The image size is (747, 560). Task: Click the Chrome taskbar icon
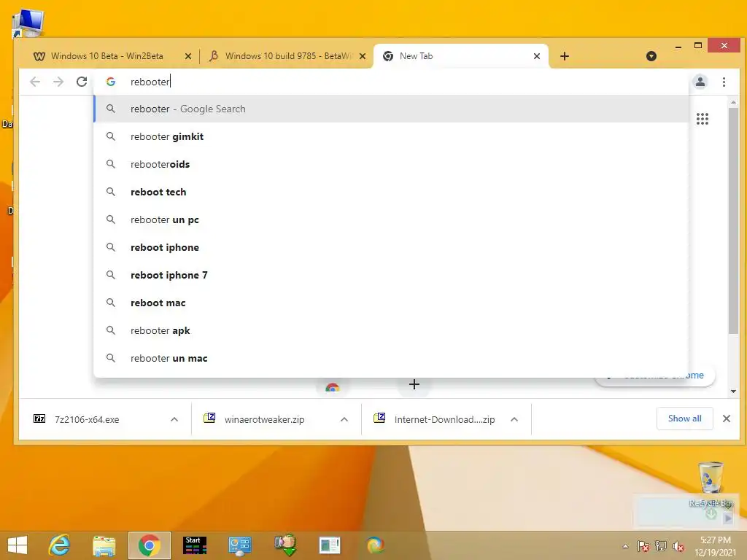(x=149, y=545)
